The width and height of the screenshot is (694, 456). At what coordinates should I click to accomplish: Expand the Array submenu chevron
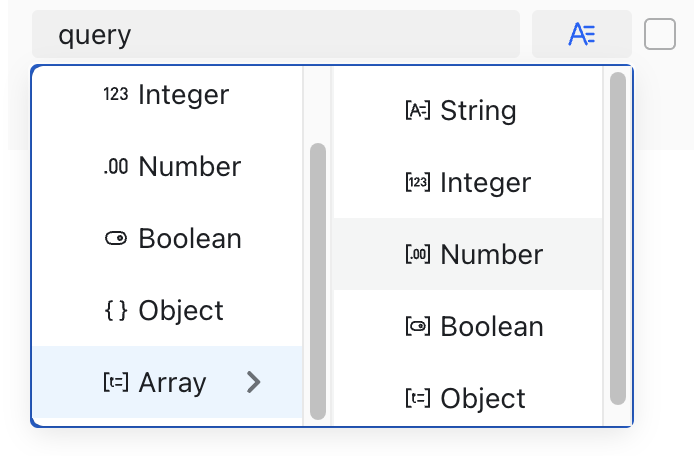254,382
